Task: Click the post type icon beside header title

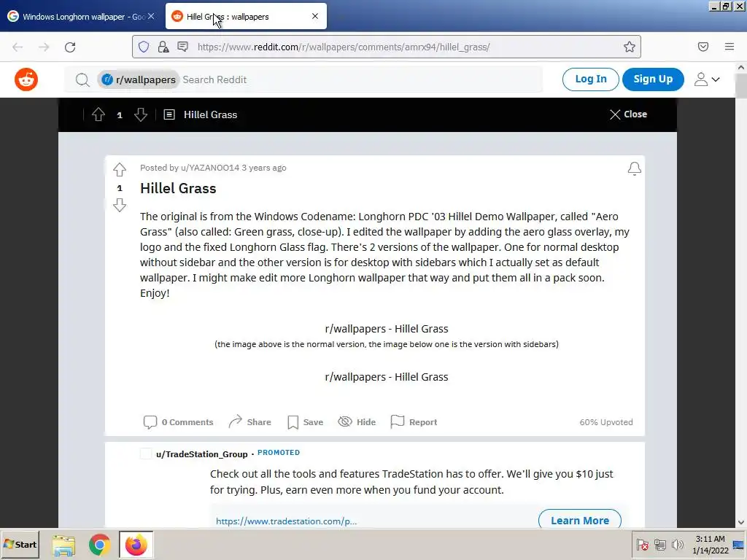Action: point(169,114)
